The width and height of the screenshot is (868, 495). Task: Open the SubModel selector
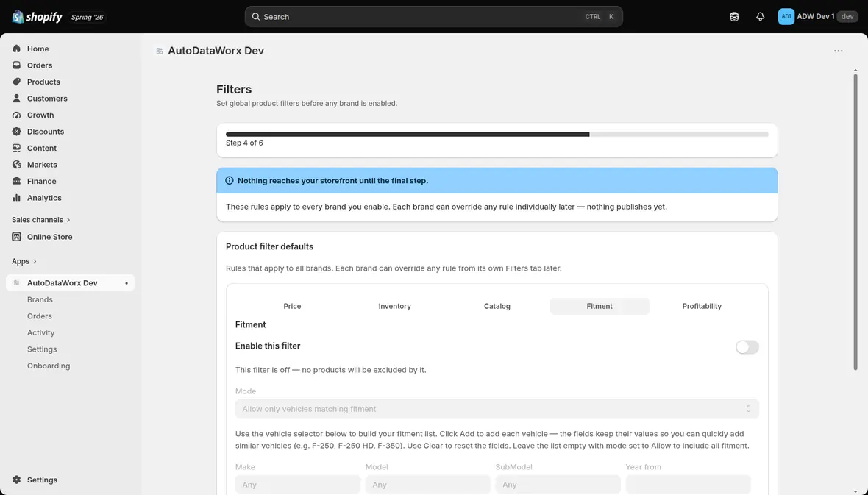[x=558, y=485]
